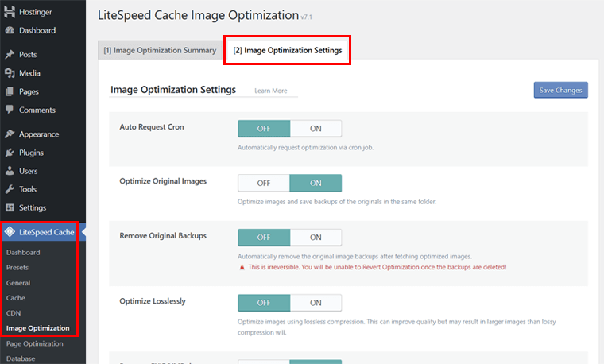Screen dimensions: 604x364
Task: Click the LiteSpeed Cache diamond icon
Action: [10, 232]
